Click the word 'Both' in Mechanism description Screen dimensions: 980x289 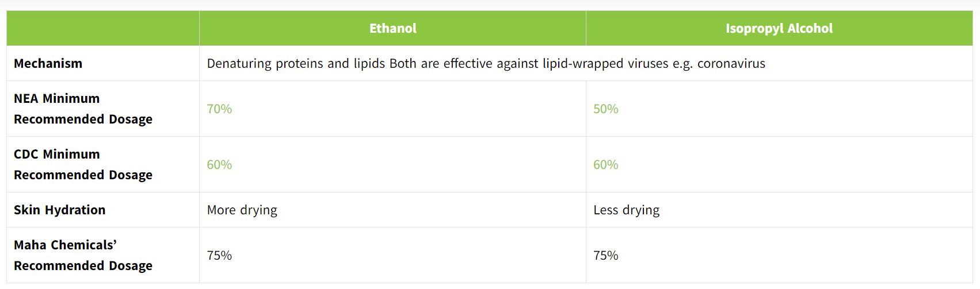click(403, 63)
